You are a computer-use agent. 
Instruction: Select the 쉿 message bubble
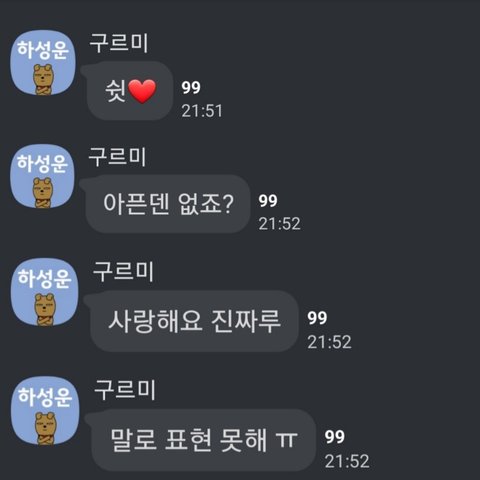tap(128, 91)
